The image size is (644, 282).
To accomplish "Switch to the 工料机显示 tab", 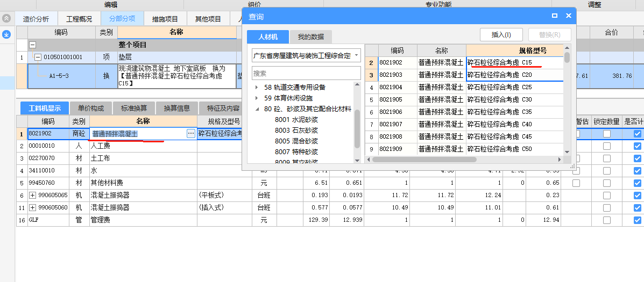I will [x=45, y=108].
